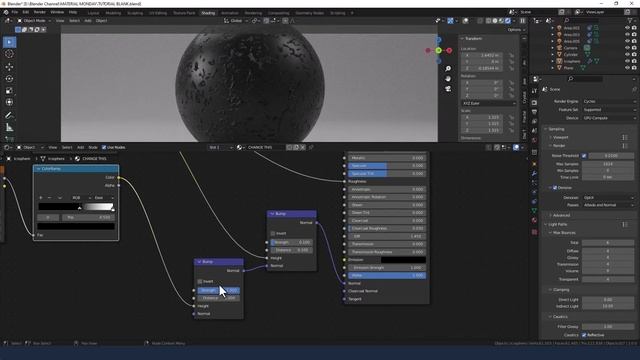
Task: Click the viewport zoom magnifier icon
Action: [448, 69]
